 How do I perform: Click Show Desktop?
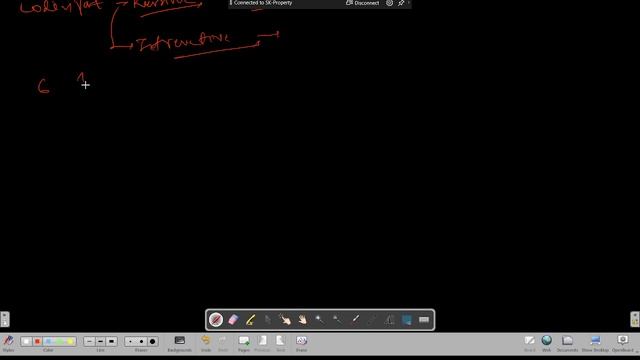[595, 344]
